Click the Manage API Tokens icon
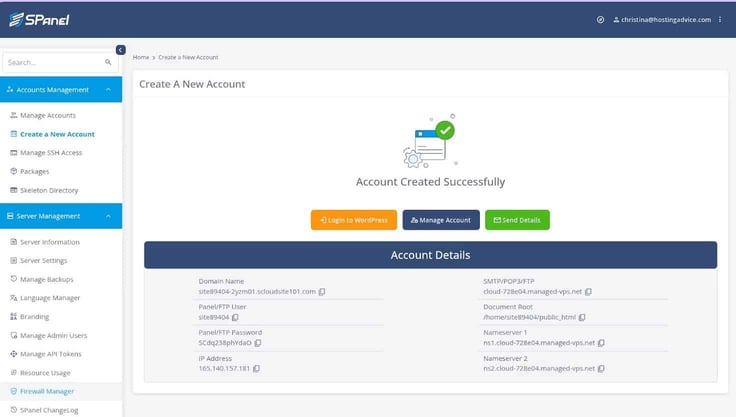 tap(14, 354)
